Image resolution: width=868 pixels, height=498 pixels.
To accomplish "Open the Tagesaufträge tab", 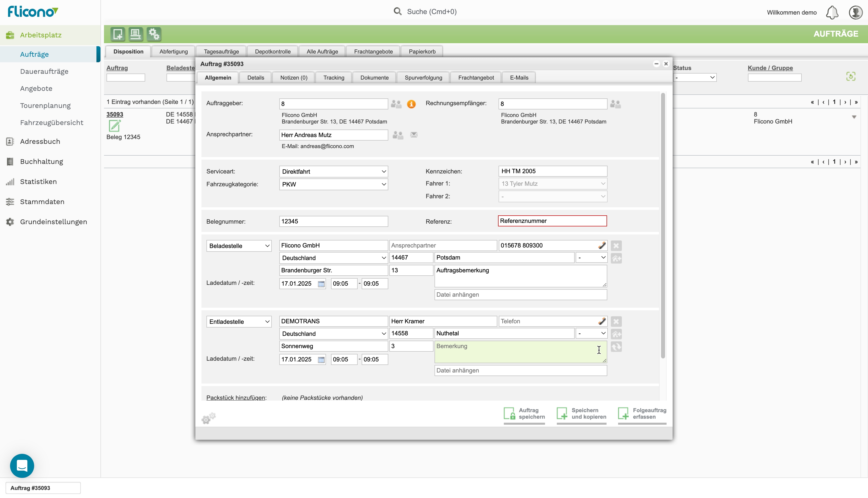I will pyautogui.click(x=221, y=52).
